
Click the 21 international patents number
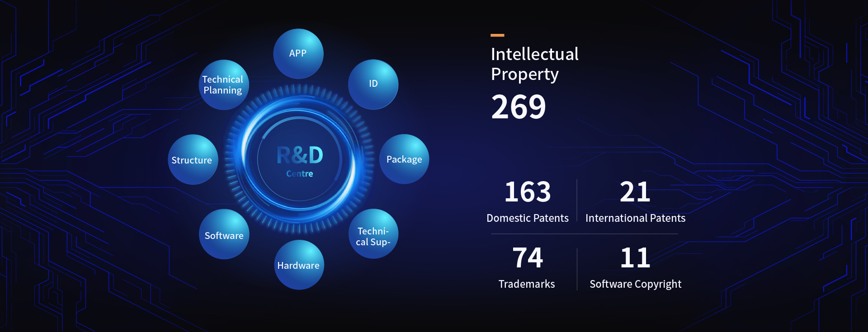(x=635, y=192)
